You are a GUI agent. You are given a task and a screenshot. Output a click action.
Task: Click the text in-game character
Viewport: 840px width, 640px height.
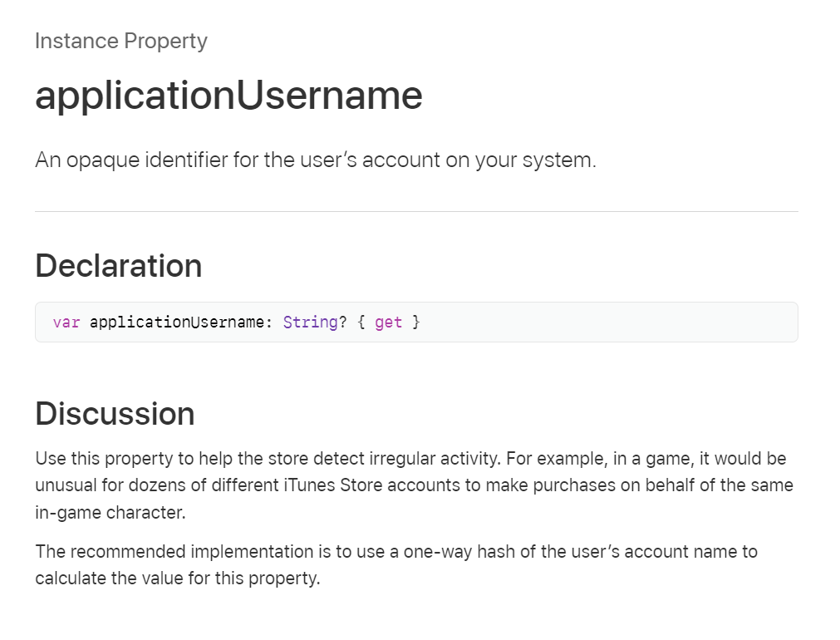[111, 513]
